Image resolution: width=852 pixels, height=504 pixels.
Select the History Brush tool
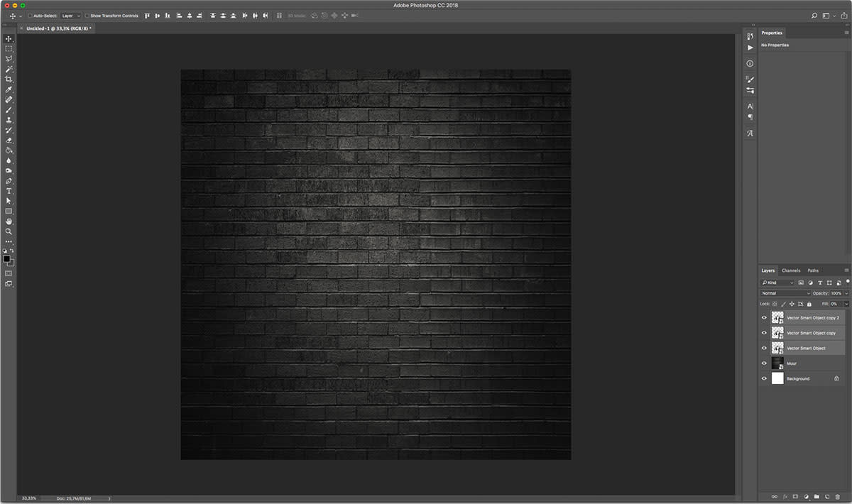(9, 131)
